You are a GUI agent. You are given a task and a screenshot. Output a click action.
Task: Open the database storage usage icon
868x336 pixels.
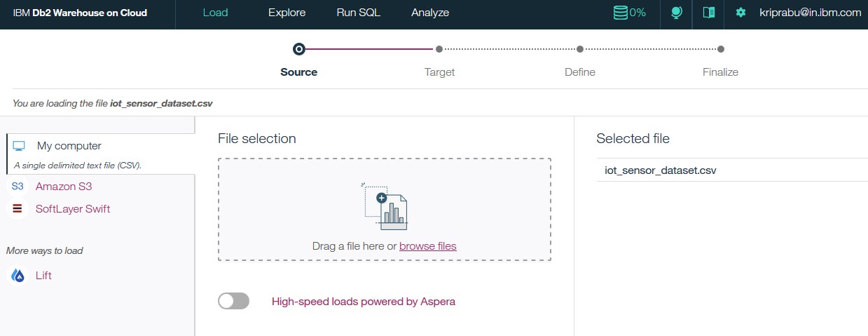[x=621, y=13]
